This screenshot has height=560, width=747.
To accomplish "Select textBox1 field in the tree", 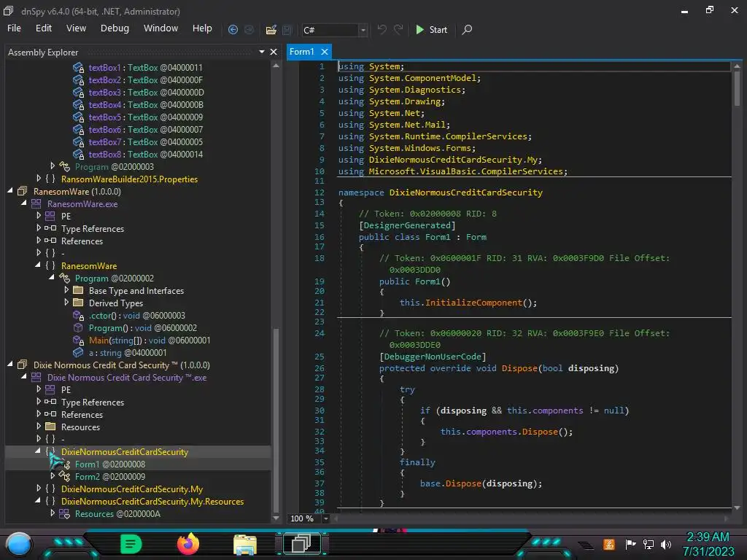I will pos(145,68).
